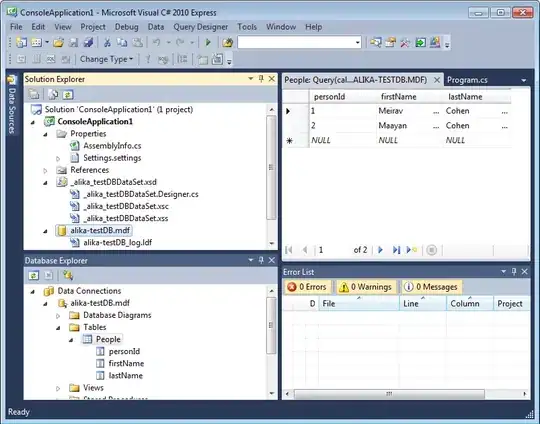This screenshot has height=424, width=540.
Task: Toggle the Show SQL Pane button
Action: click(51, 59)
